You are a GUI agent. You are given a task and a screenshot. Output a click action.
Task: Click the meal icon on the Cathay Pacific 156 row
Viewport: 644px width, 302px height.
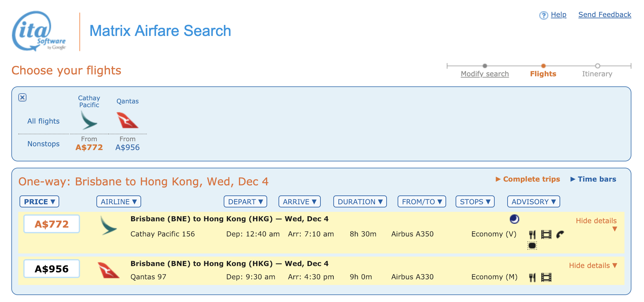point(532,235)
